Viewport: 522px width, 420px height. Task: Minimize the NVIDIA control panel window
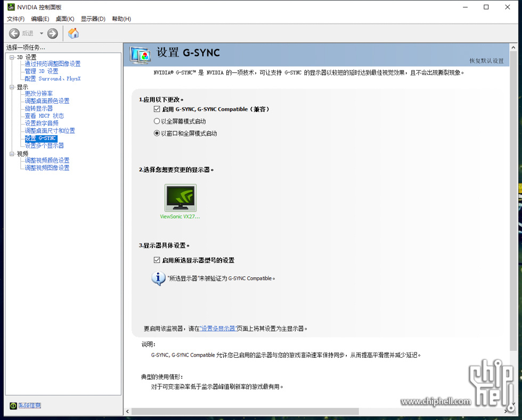pyautogui.click(x=466, y=7)
